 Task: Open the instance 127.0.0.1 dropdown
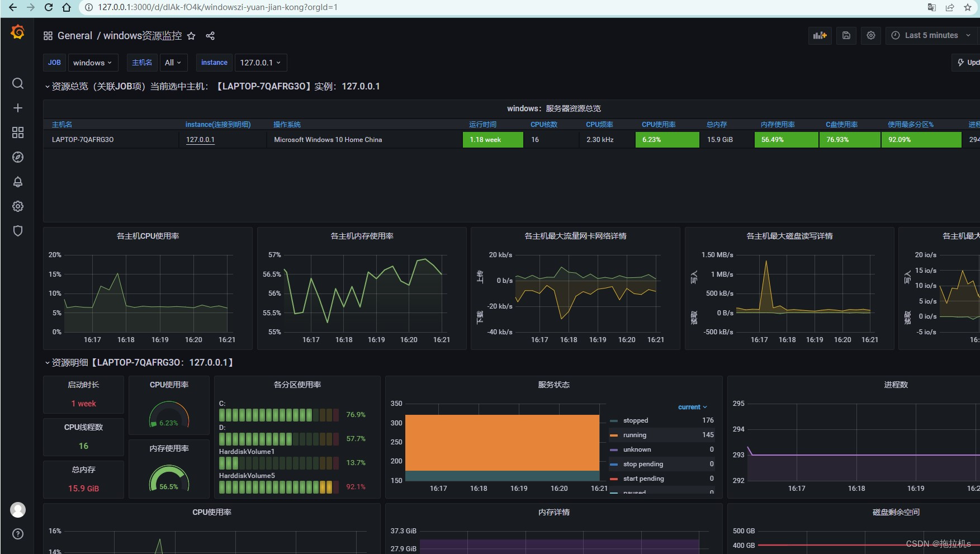pos(261,63)
